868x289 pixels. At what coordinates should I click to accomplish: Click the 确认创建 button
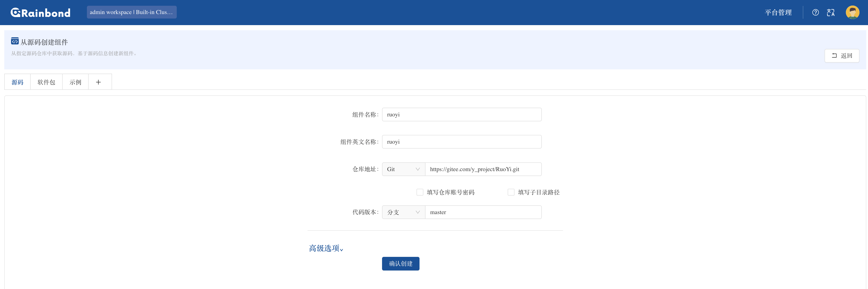400,264
